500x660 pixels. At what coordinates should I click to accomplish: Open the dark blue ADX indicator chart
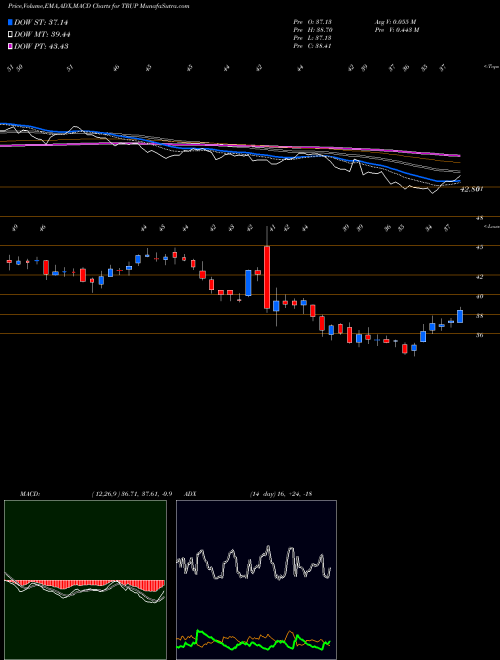(256, 580)
